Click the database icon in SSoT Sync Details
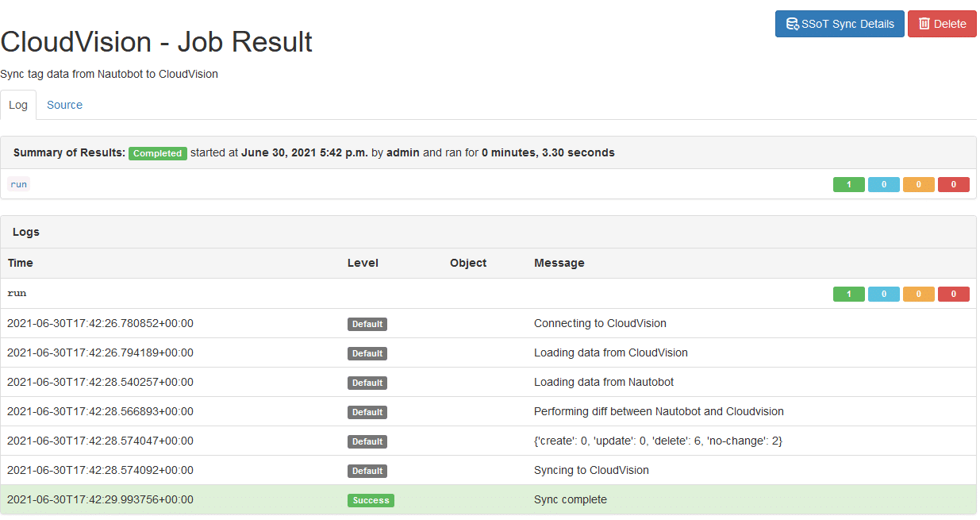This screenshot has width=980, height=520. pyautogui.click(x=792, y=24)
